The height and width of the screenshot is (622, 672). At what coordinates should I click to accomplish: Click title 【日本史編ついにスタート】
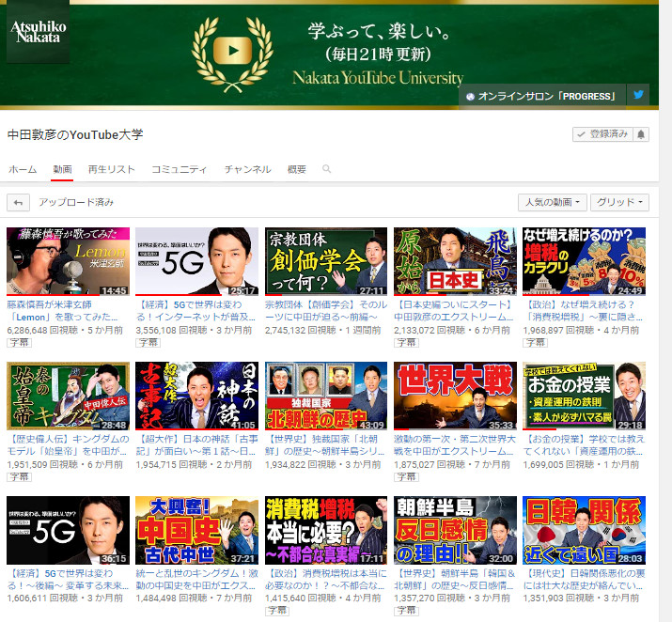(454, 311)
